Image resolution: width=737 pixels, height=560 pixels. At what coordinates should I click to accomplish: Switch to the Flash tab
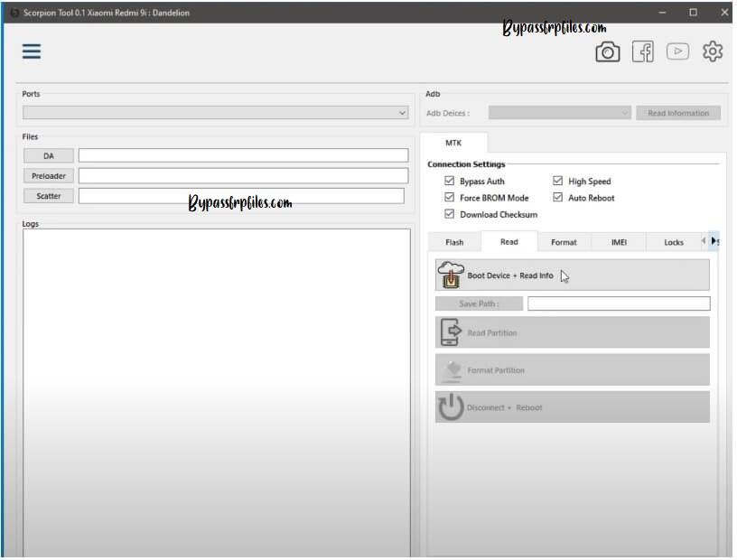[x=454, y=242]
